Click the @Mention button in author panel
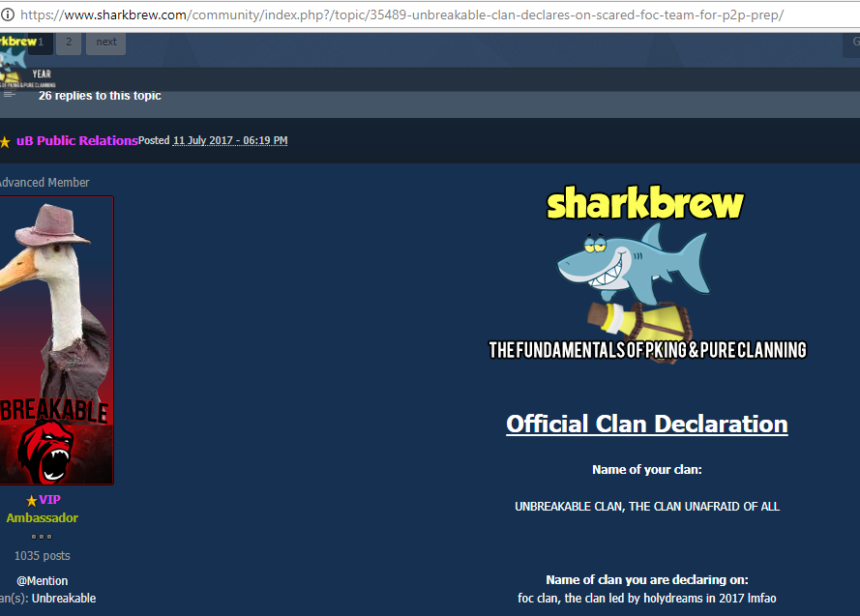The width and height of the screenshot is (860, 616). coord(43,581)
